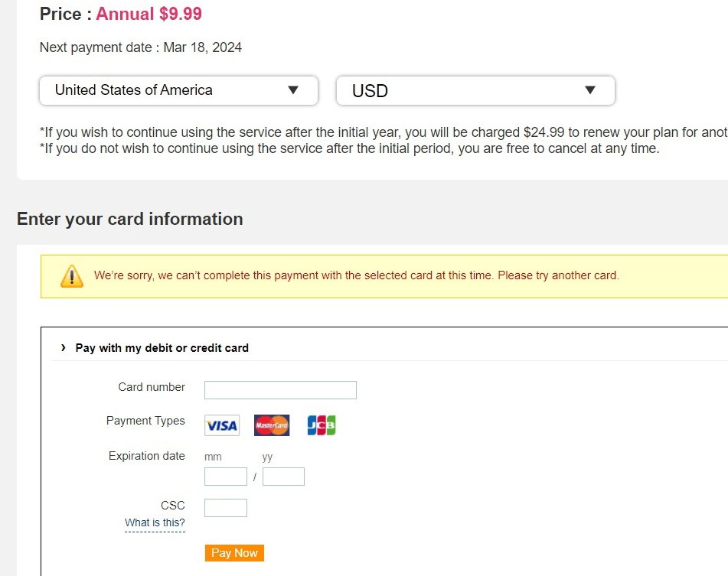The height and width of the screenshot is (576, 728).
Task: Focus the expiration year (yy) field
Action: [284, 477]
